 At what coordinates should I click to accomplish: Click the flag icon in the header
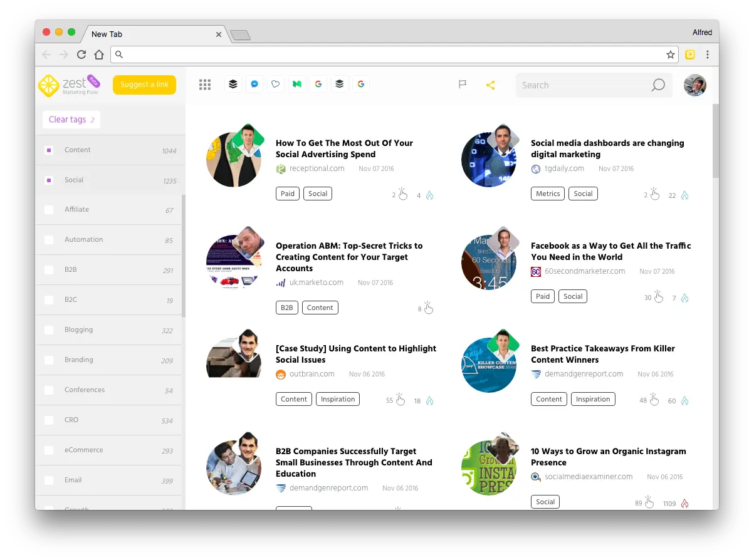[463, 85]
